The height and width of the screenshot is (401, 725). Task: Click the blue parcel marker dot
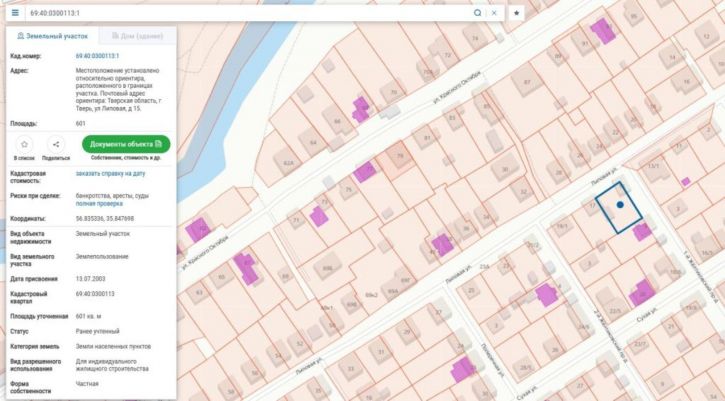tap(620, 204)
